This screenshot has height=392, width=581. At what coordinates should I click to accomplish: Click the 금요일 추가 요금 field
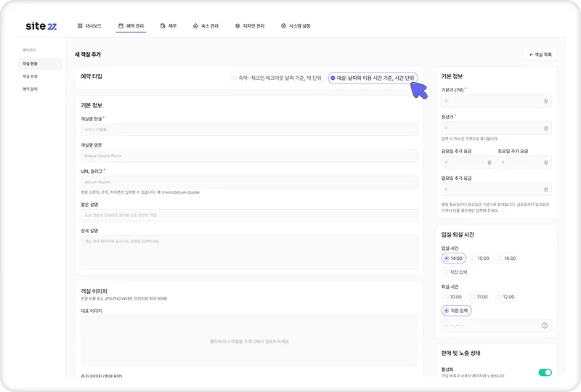pos(468,163)
